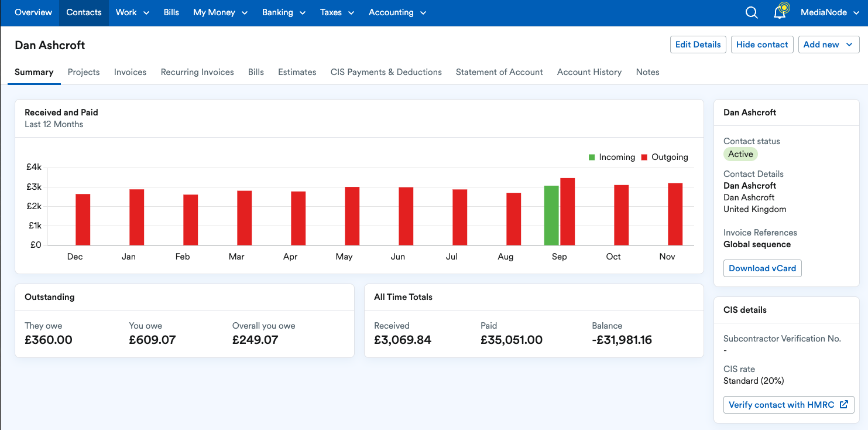Switch to the Estimates tab
868x430 pixels.
pos(297,72)
